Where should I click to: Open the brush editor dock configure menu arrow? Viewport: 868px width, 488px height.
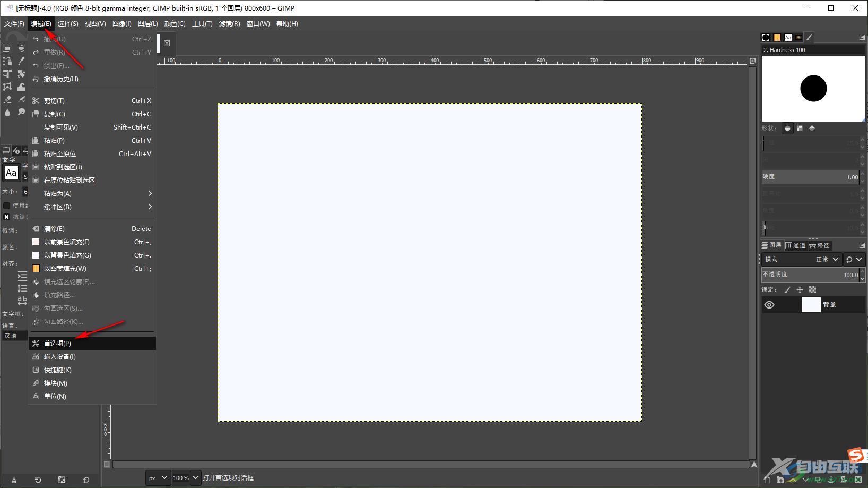click(862, 37)
